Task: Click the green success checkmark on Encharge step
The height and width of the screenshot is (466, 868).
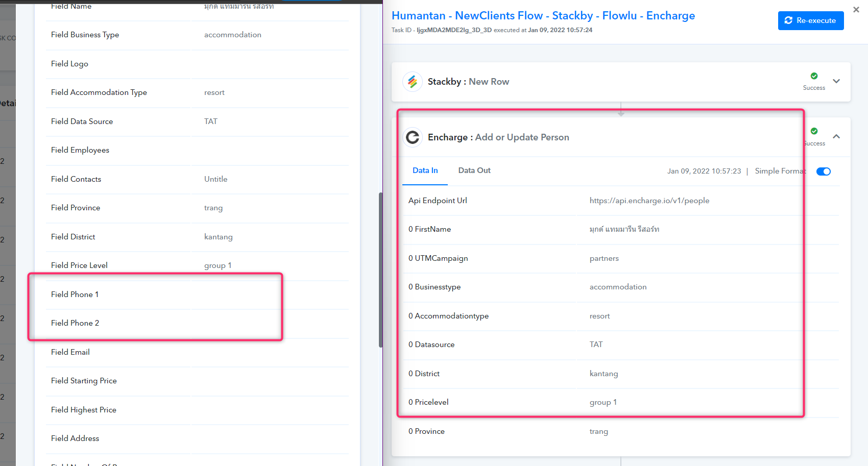Action: pos(814,131)
